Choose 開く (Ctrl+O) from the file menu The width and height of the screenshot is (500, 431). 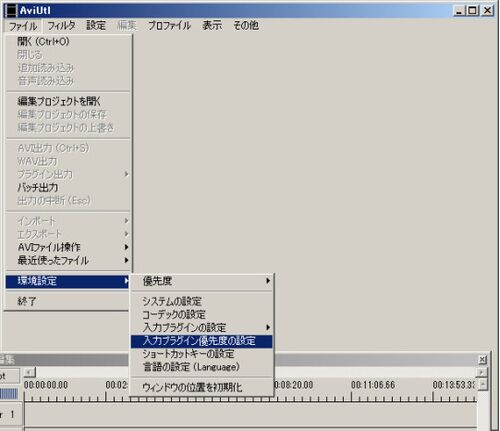pos(68,42)
